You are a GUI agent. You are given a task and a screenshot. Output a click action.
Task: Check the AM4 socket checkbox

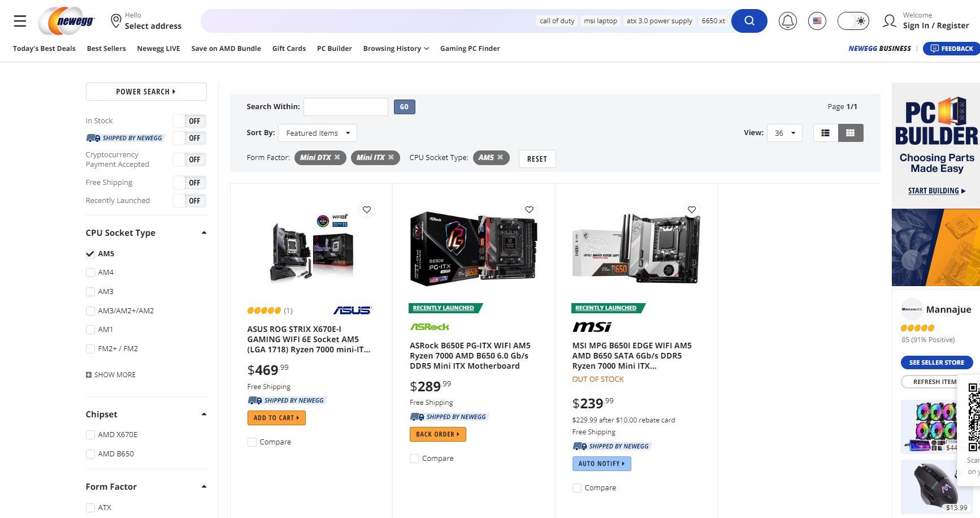90,273
